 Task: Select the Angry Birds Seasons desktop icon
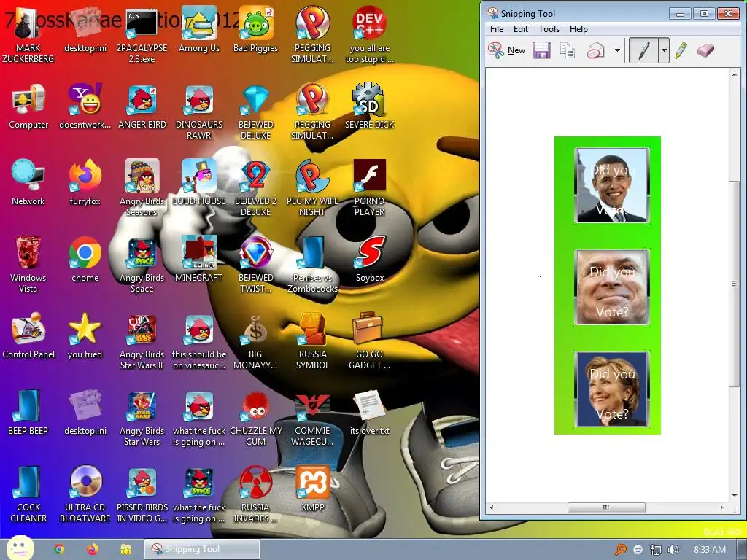point(142,189)
